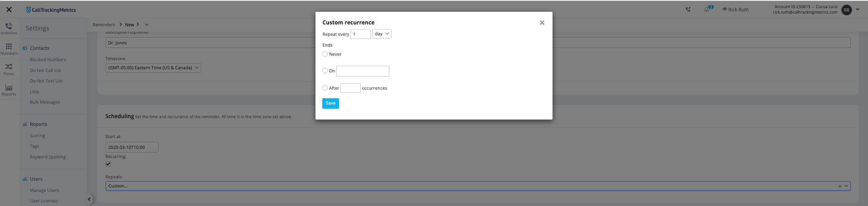Toggle the Recurring checkbox
The width and height of the screenshot is (868, 206).
108,164
